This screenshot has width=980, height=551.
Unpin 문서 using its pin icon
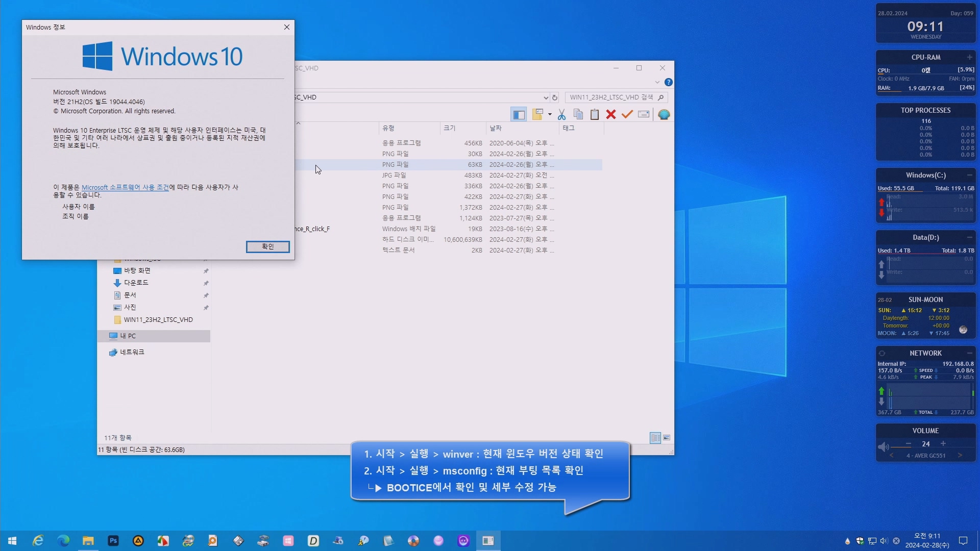point(206,295)
